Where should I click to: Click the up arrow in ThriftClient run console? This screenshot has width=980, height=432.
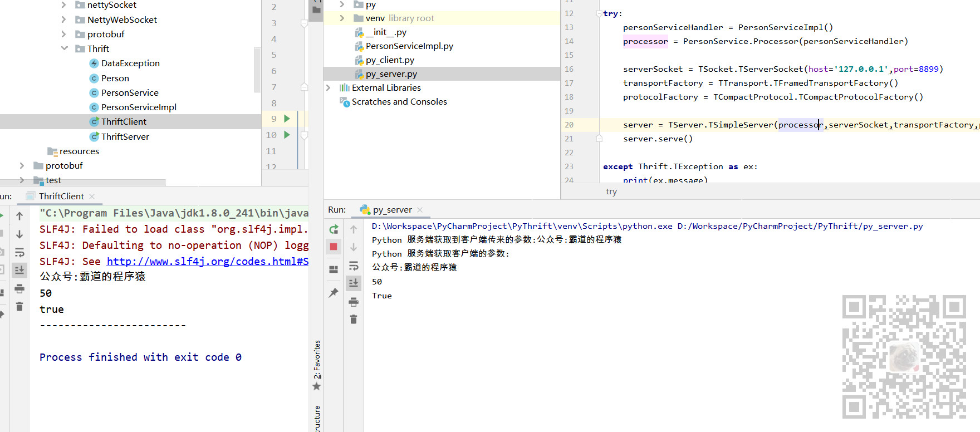[x=19, y=216]
